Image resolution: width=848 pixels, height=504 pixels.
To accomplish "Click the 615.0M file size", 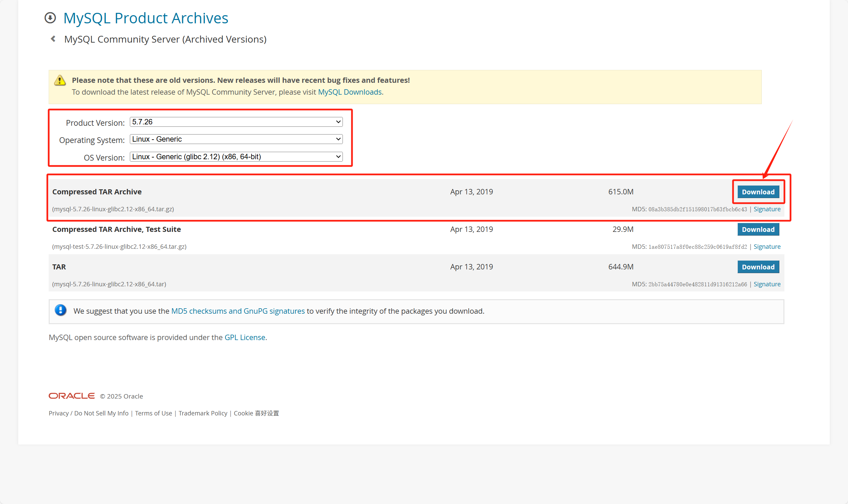I will [621, 192].
